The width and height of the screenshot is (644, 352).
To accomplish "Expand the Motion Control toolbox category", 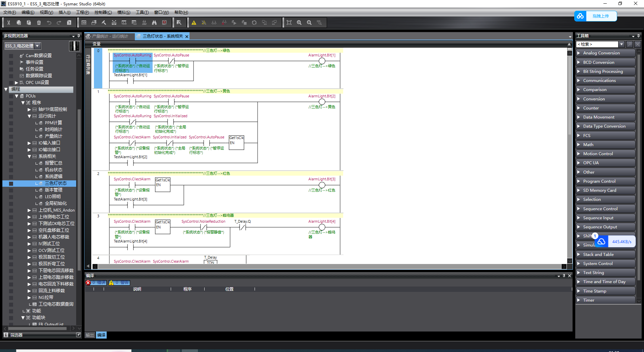I will [x=606, y=154].
